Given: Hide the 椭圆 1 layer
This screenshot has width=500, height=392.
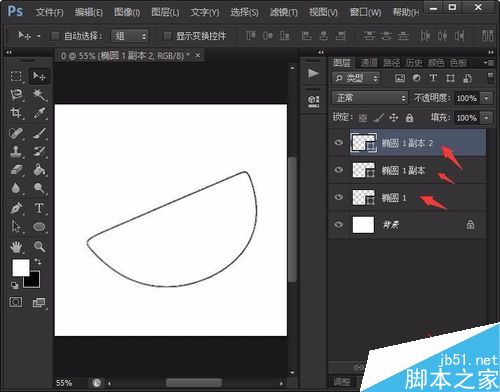Looking at the screenshot, I should [x=339, y=197].
